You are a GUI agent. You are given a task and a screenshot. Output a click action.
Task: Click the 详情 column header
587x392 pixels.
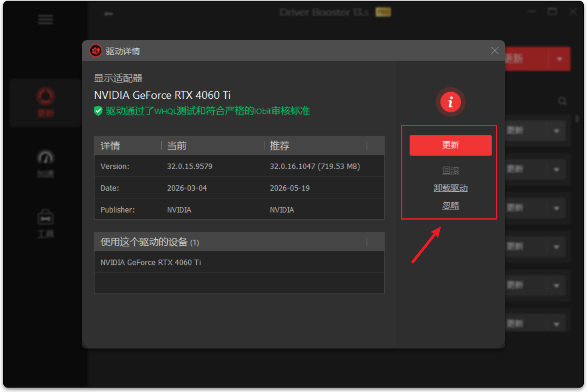click(110, 146)
